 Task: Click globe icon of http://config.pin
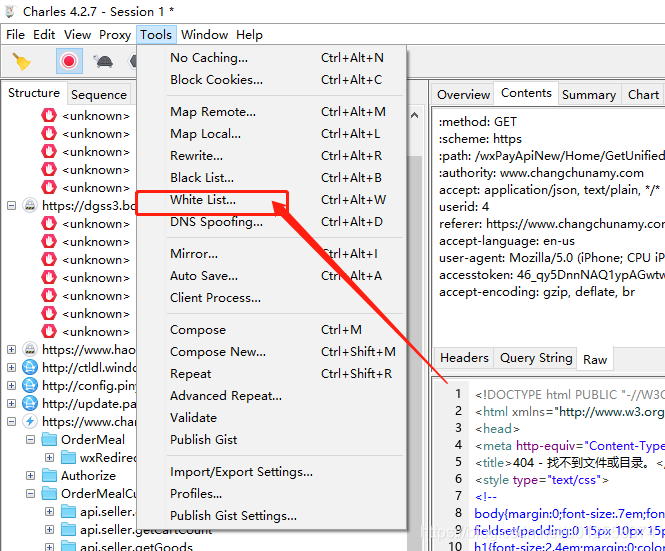pos(30,385)
